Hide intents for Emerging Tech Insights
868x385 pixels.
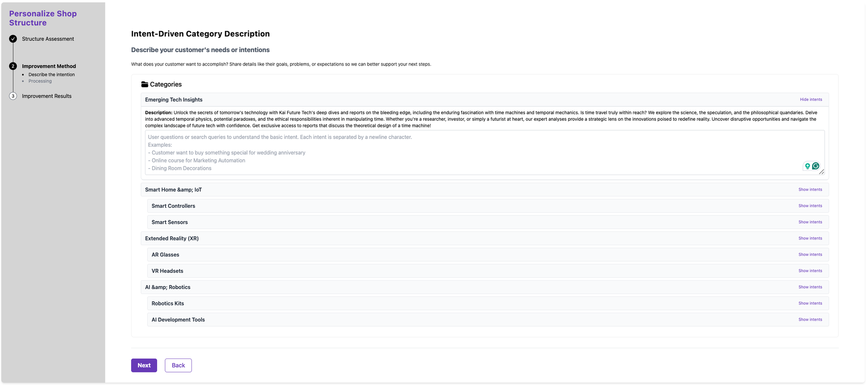click(811, 100)
